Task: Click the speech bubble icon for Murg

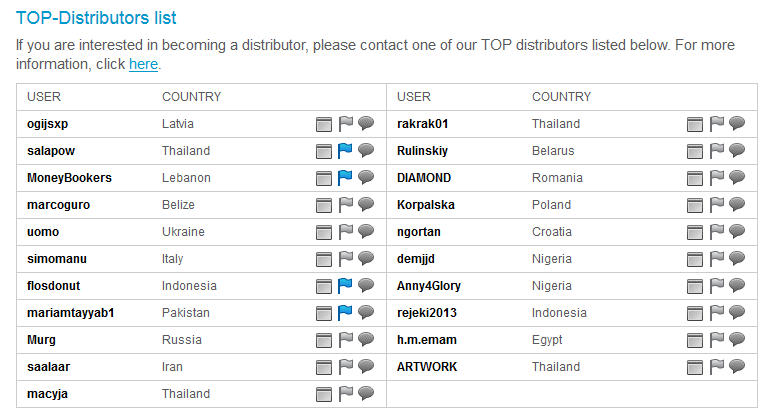Action: 366,340
